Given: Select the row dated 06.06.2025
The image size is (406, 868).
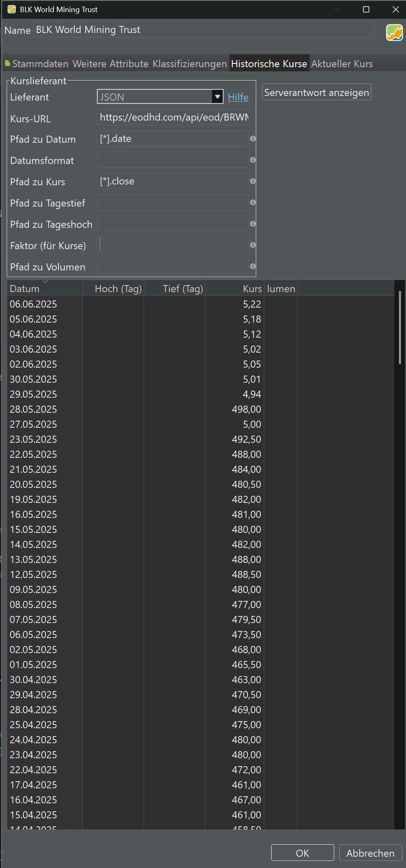Looking at the screenshot, I should (201, 304).
